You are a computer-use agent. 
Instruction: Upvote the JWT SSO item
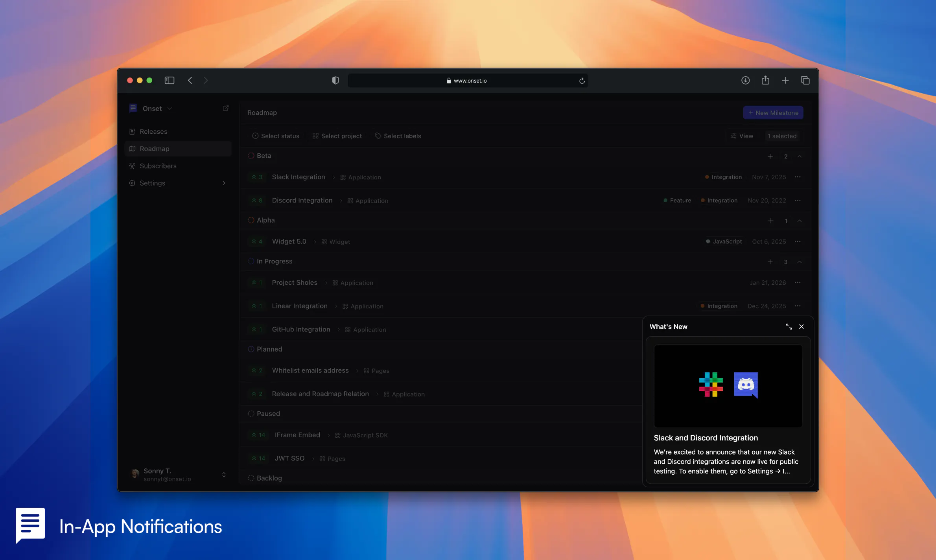(259, 459)
